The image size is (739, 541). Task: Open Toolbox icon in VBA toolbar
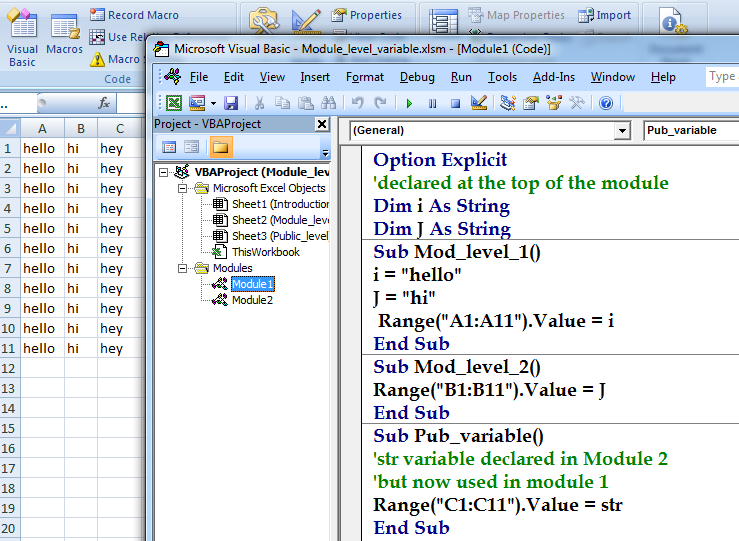click(x=577, y=103)
